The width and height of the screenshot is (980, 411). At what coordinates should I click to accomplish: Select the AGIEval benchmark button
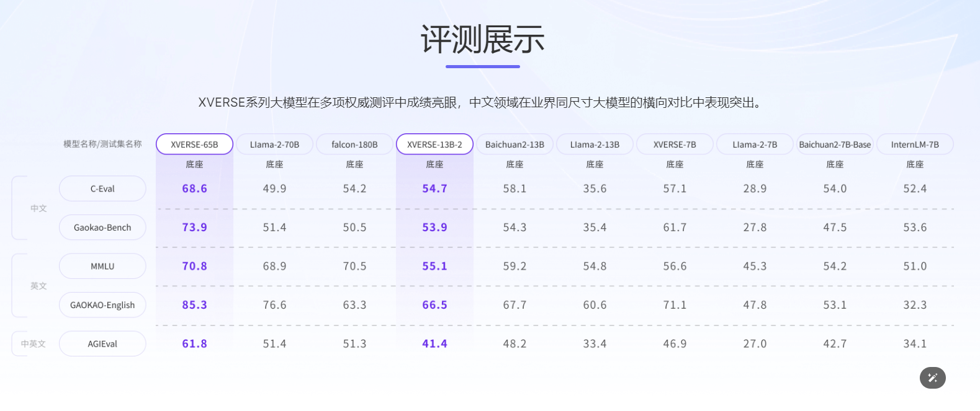[x=102, y=343]
